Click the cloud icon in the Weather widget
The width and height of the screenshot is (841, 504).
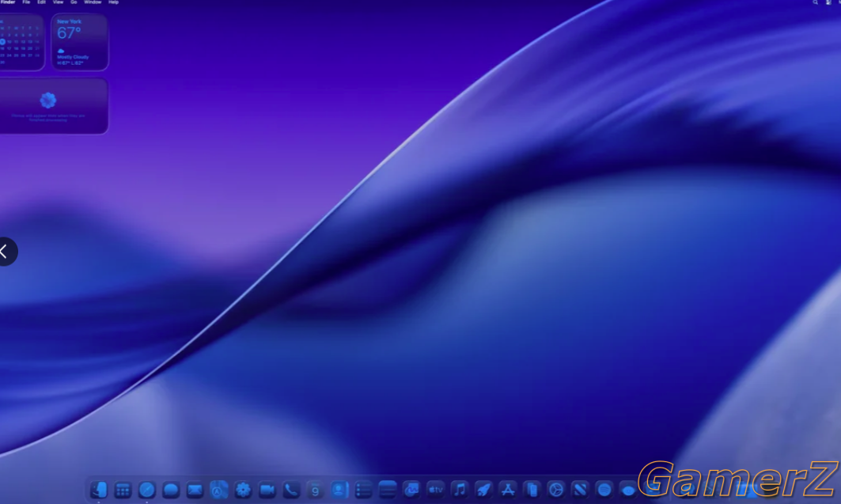[61, 51]
